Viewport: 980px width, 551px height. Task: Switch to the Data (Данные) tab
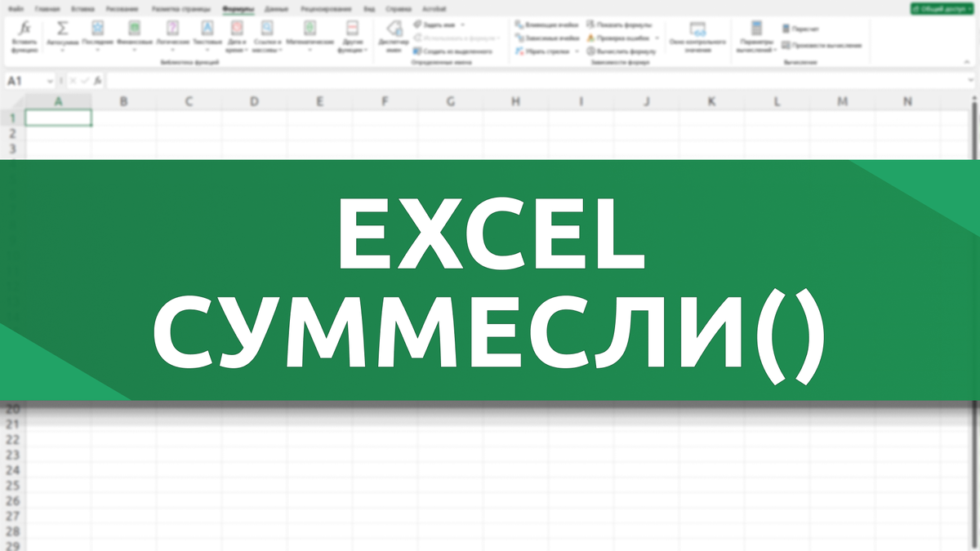[276, 7]
